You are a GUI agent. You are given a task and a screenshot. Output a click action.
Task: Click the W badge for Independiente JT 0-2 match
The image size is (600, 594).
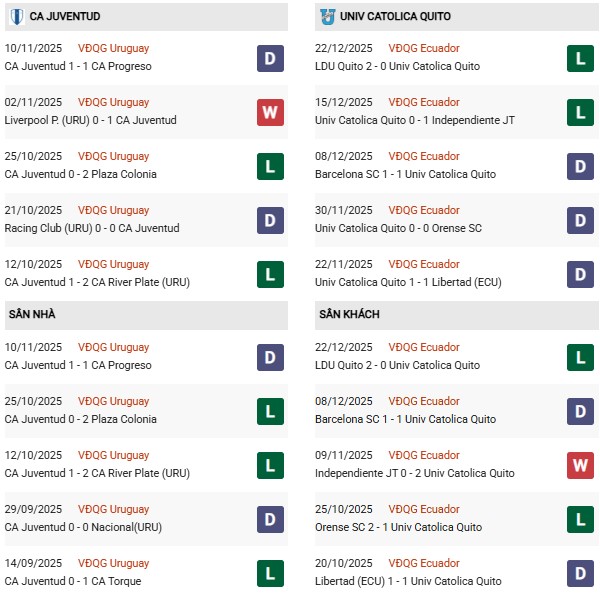tap(580, 465)
